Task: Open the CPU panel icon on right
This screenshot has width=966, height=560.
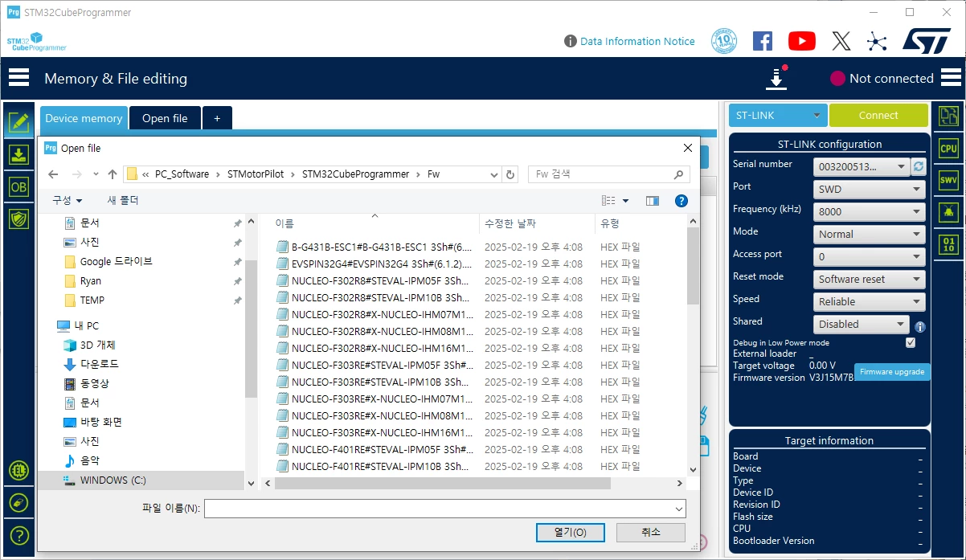Action: click(x=949, y=149)
